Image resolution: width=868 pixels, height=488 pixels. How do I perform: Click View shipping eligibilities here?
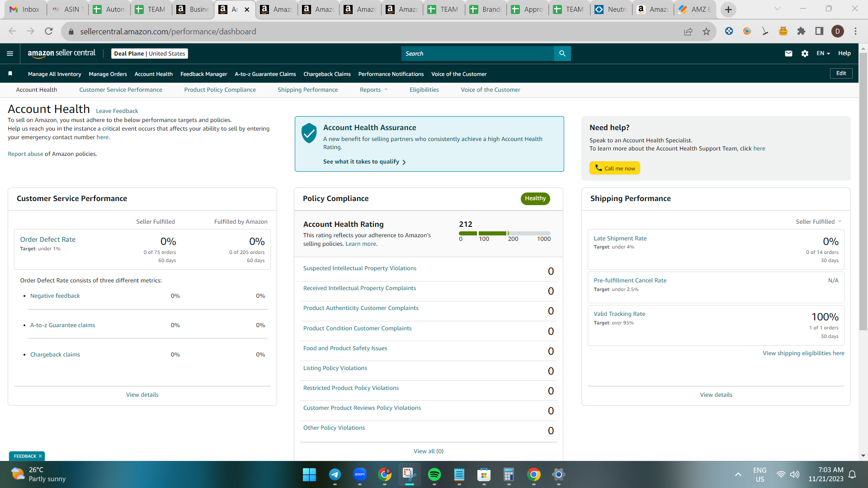804,353
